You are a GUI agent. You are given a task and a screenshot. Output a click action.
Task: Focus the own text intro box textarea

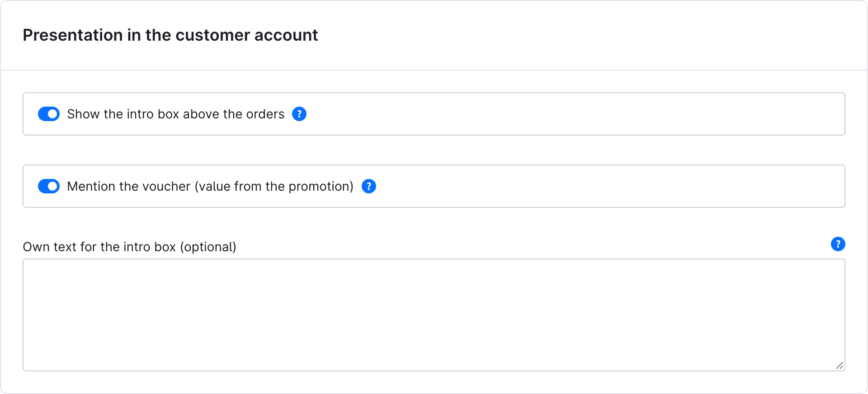pos(434,315)
